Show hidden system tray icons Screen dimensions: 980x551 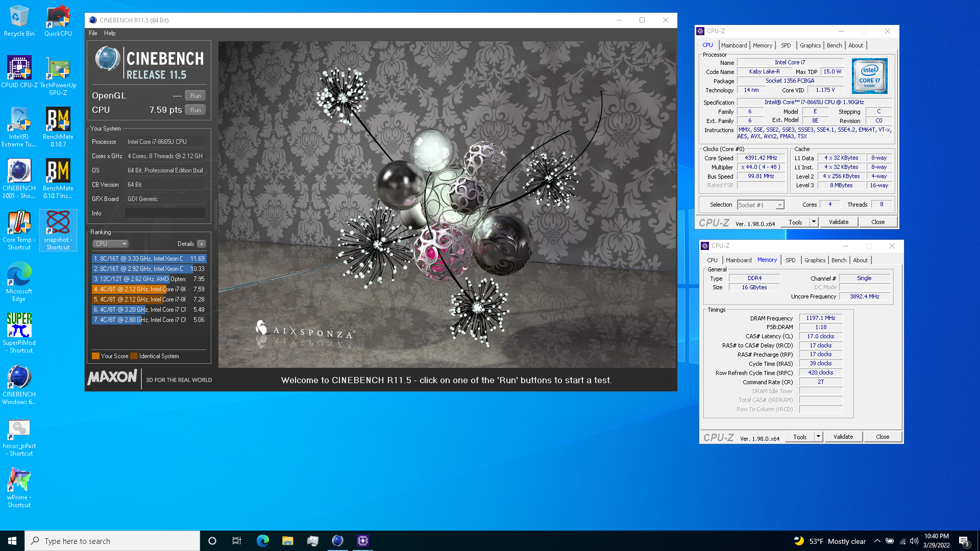tap(877, 541)
